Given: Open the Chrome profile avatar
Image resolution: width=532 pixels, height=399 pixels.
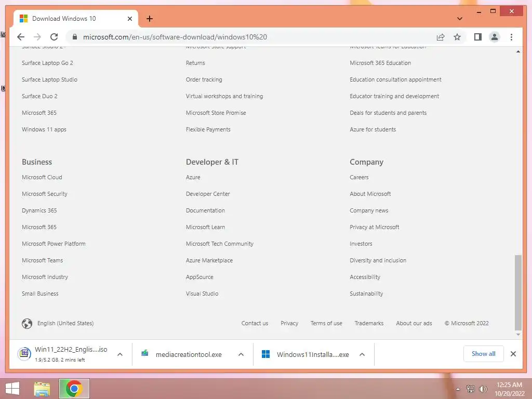Looking at the screenshot, I should tap(495, 37).
